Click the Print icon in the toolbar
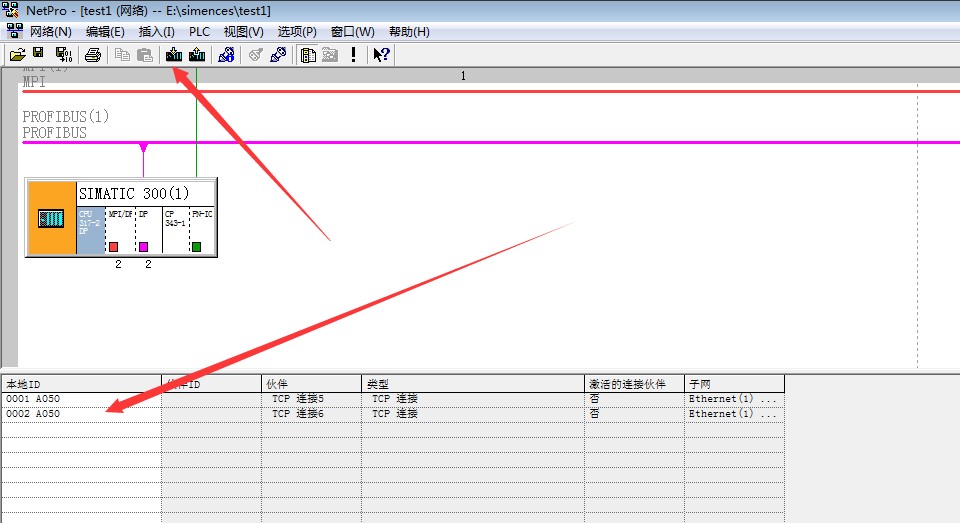 (92, 54)
